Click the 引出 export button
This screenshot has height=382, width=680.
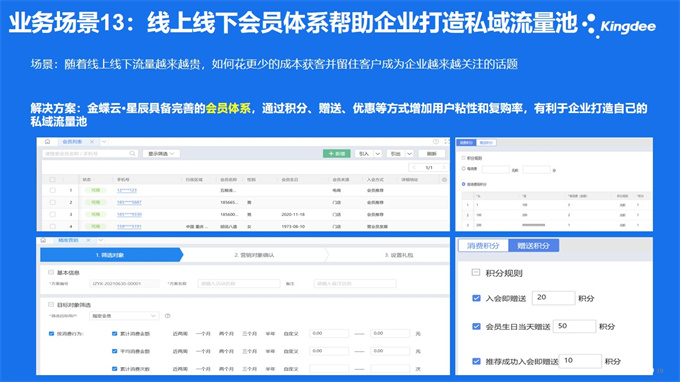(x=396, y=153)
